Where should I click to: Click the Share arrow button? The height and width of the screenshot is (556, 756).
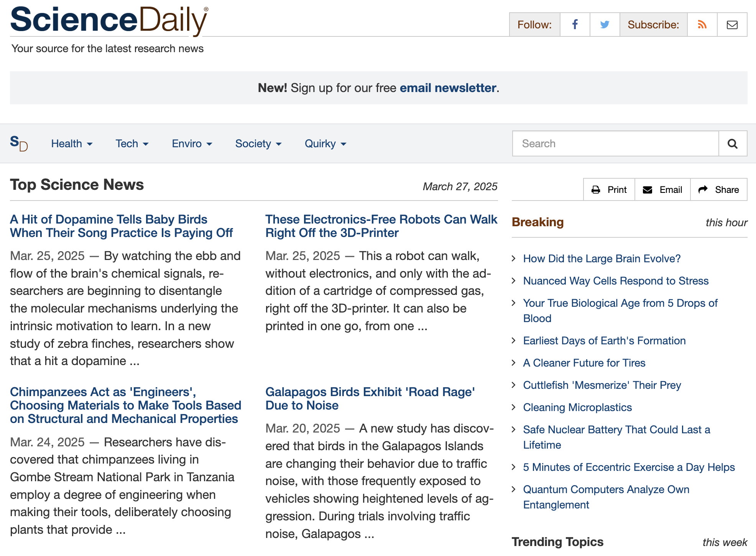click(x=718, y=189)
